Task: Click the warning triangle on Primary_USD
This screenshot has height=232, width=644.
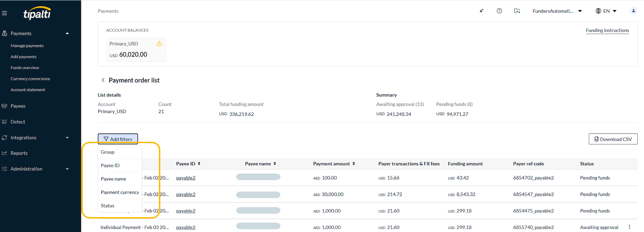Action: pos(159,44)
